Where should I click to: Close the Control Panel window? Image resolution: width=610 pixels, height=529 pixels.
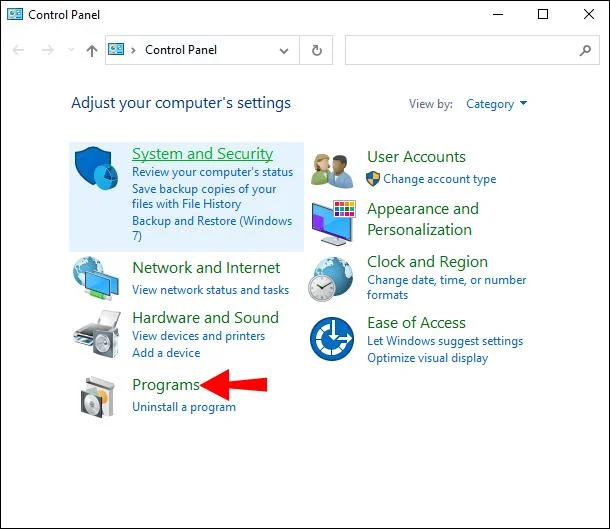click(x=589, y=14)
